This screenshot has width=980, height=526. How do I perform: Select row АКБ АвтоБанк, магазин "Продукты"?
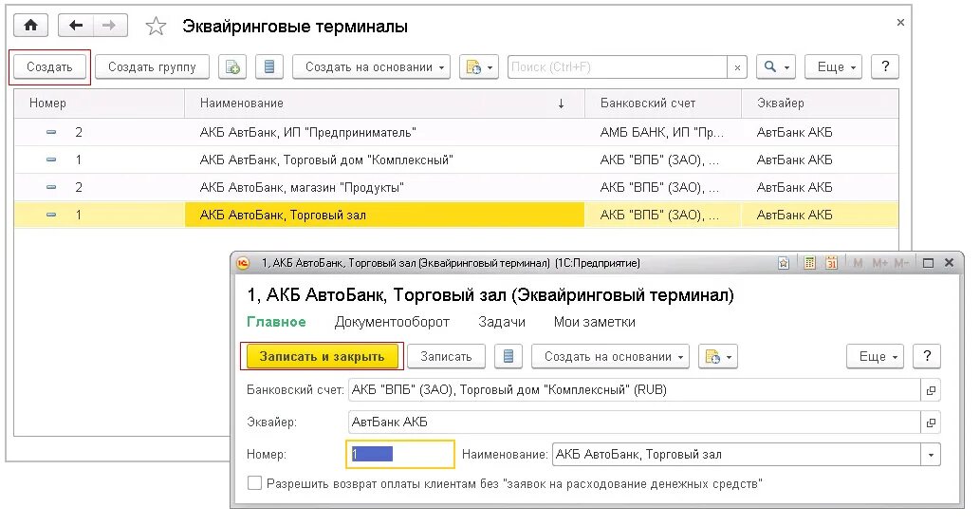[456, 188]
